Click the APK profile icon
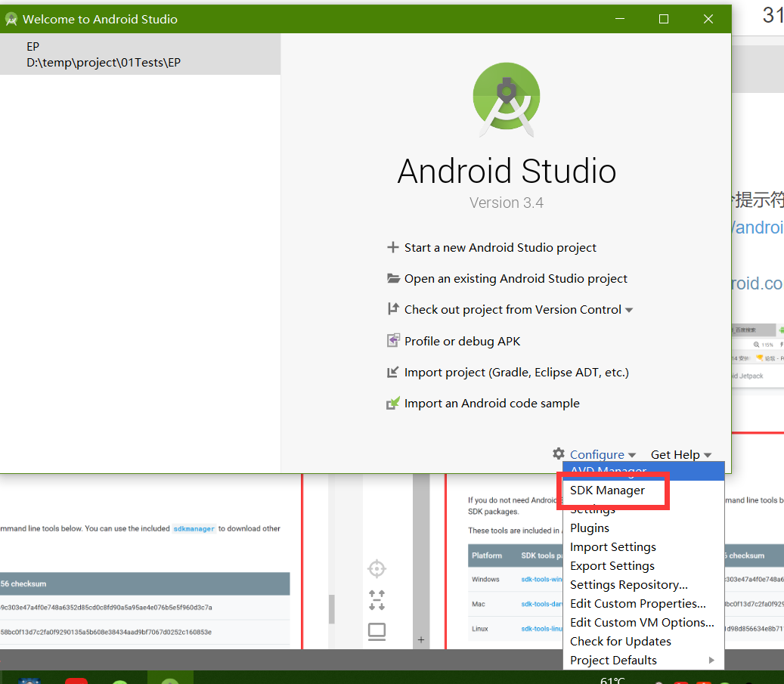The height and width of the screenshot is (684, 784). 393,341
